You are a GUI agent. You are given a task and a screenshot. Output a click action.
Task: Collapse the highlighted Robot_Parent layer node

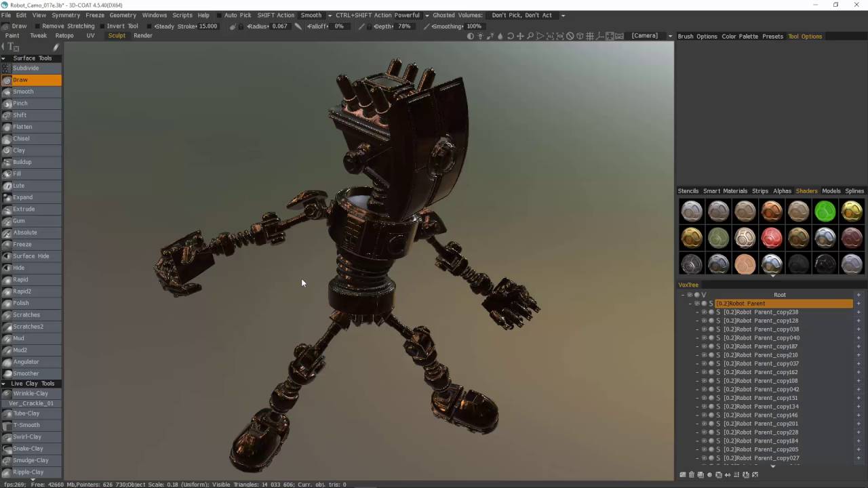[x=690, y=304]
